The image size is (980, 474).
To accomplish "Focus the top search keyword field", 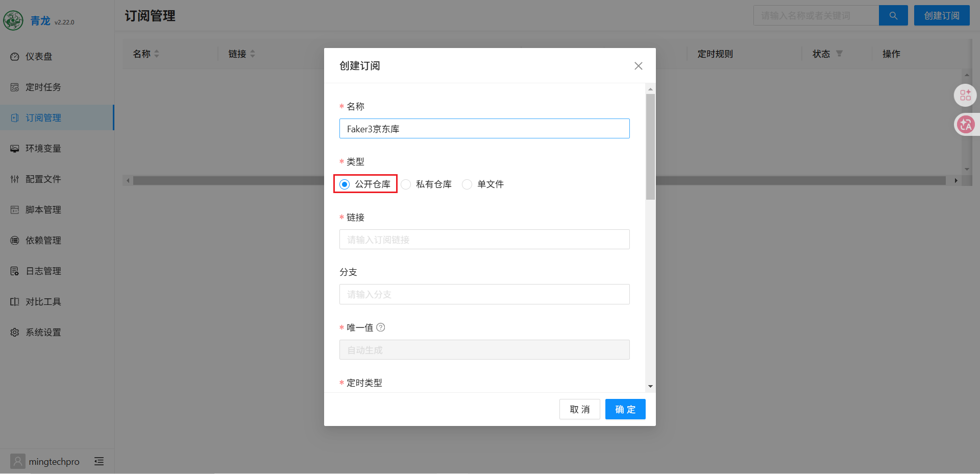I will pos(816,15).
